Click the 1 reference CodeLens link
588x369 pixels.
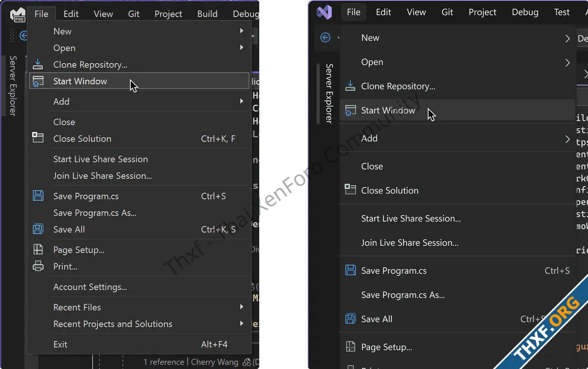(164, 362)
